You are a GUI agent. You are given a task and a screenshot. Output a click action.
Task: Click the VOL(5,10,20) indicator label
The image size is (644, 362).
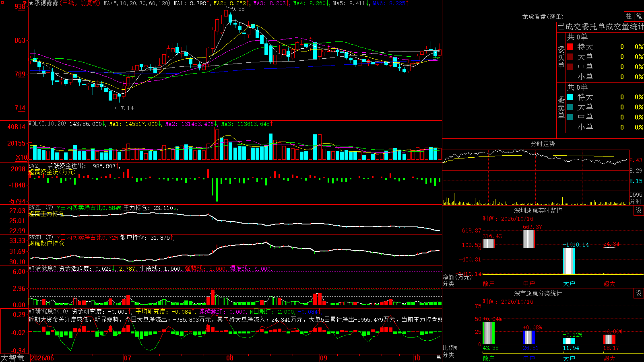pos(47,124)
